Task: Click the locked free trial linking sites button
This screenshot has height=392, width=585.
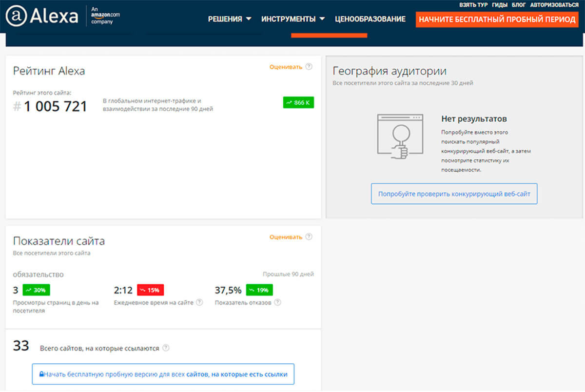Action: point(163,374)
